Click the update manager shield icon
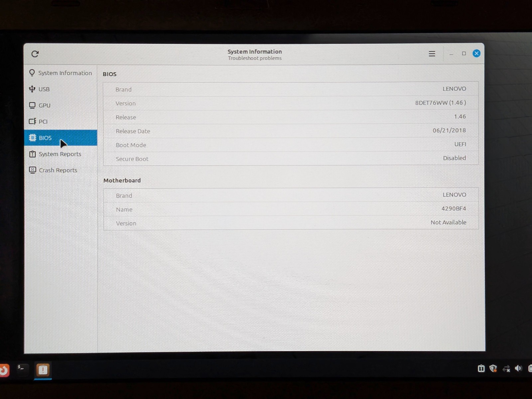 (493, 368)
